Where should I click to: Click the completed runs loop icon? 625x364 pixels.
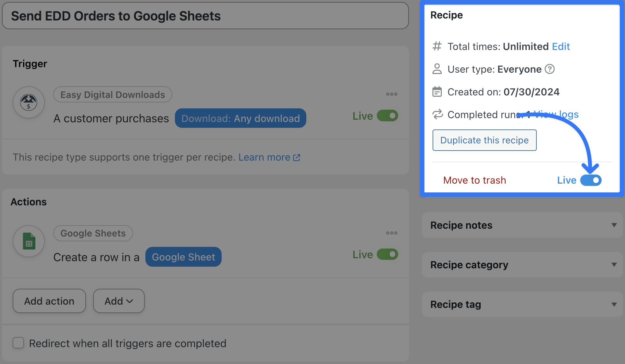[x=437, y=115]
